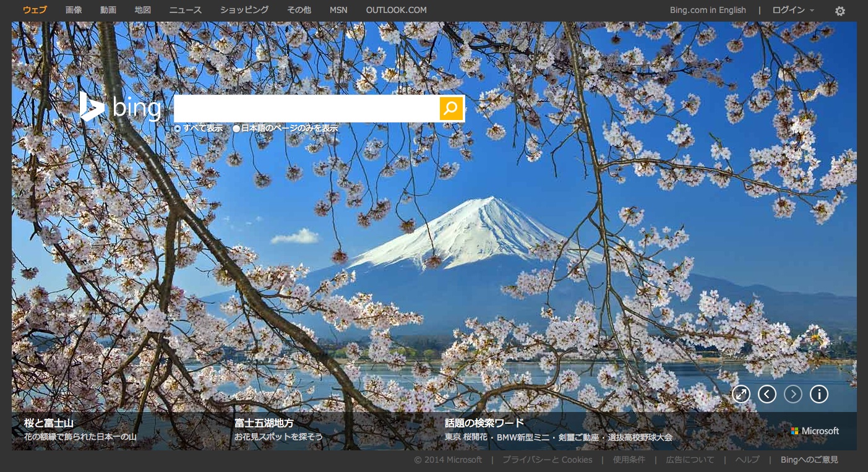The height and width of the screenshot is (472, 868).
Task: Click the orange magnifier search icon
Action: 451,108
